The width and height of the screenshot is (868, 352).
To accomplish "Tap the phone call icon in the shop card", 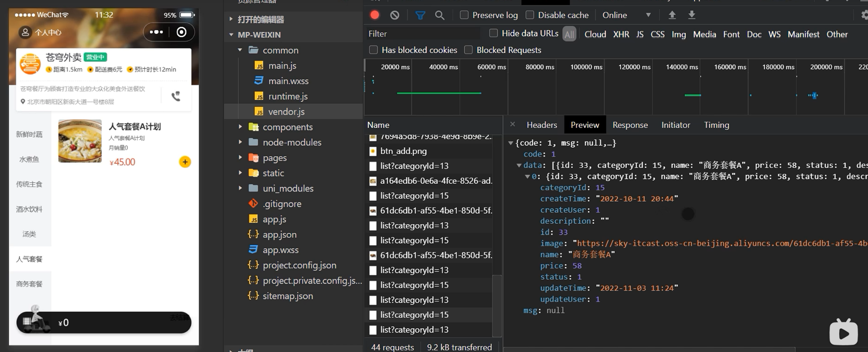I will pos(176,96).
